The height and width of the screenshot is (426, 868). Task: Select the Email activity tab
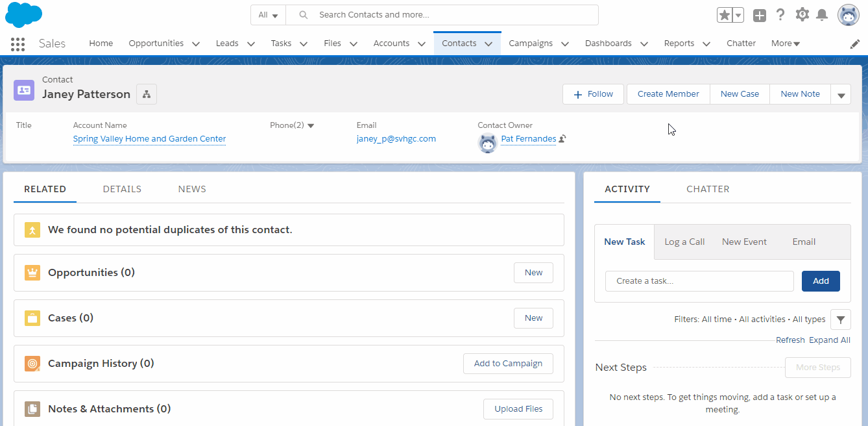tap(804, 242)
